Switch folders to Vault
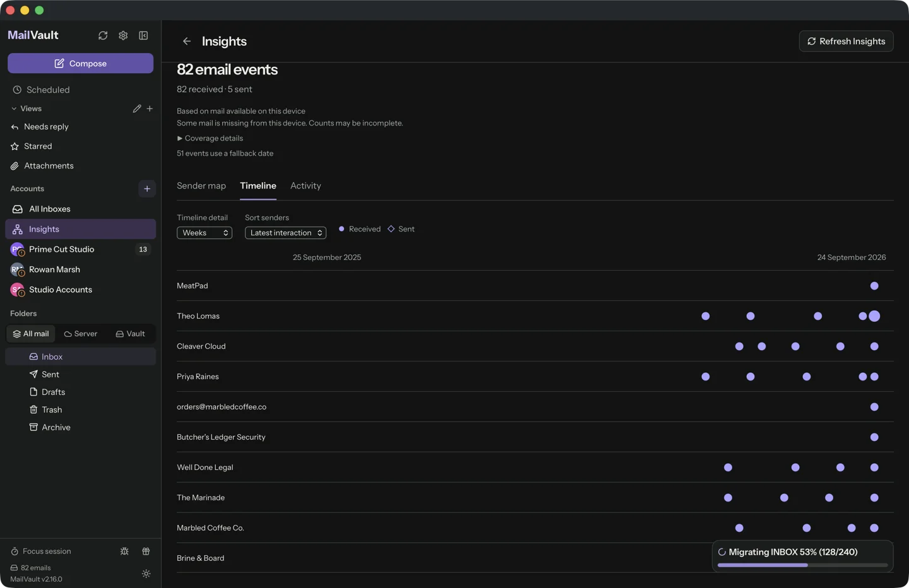Image resolution: width=909 pixels, height=588 pixels. pos(130,334)
